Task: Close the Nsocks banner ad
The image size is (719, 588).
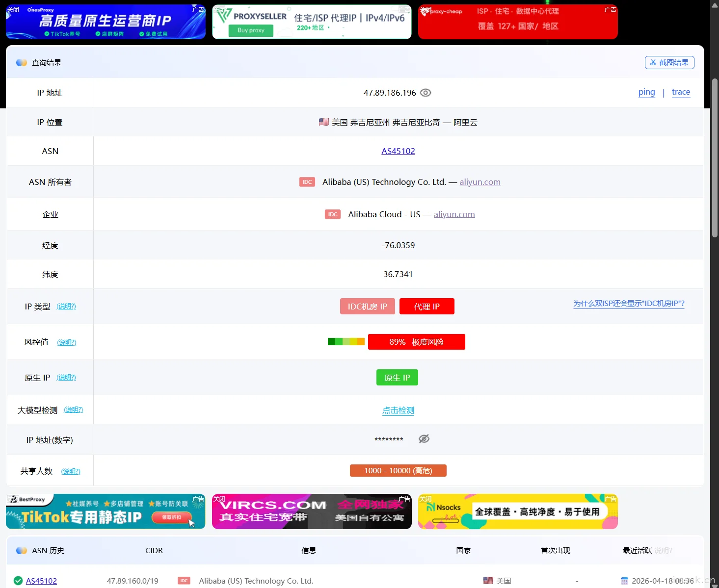Action: (x=426, y=499)
